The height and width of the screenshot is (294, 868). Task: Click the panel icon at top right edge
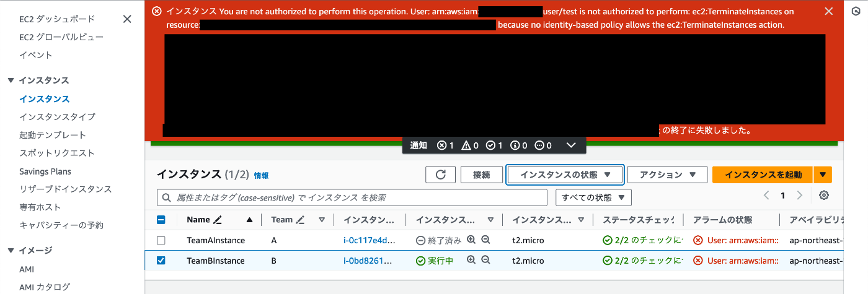(856, 12)
